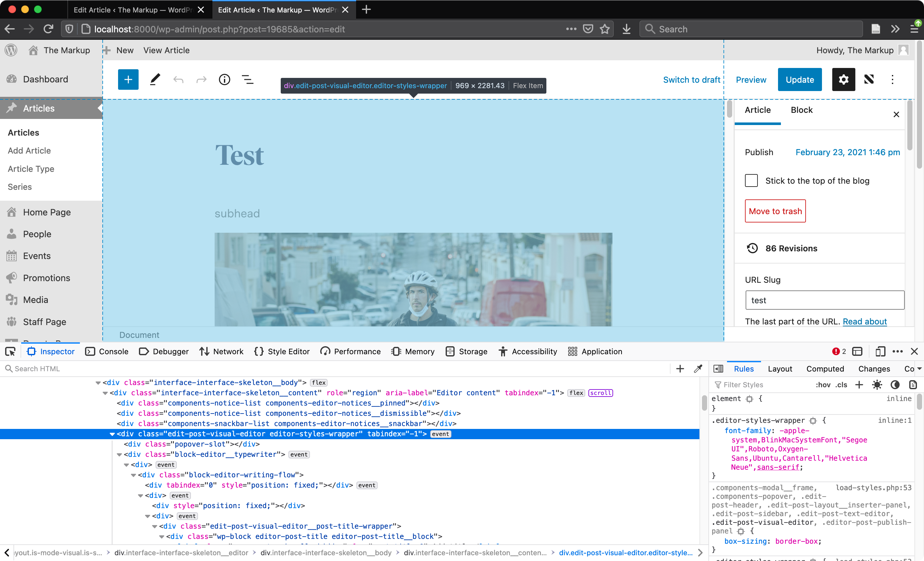Toggle light color scheme simulation icon
Screen dimensions: 924x561
877,385
